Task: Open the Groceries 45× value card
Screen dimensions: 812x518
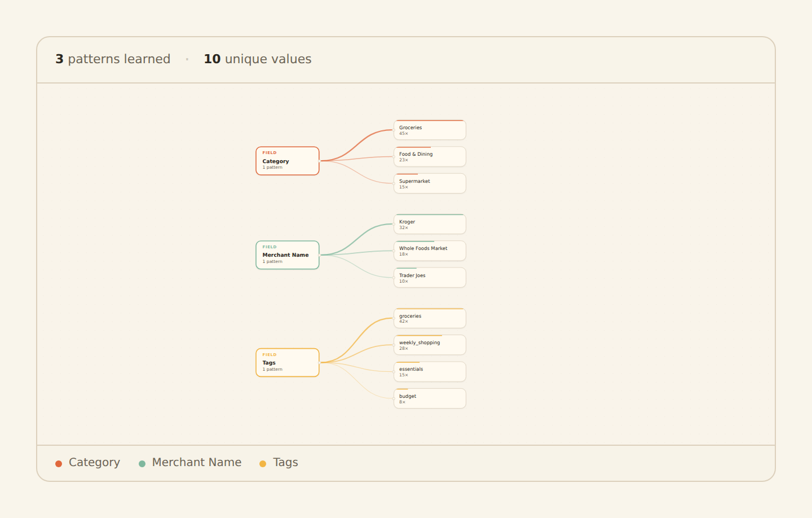Action: [430, 130]
